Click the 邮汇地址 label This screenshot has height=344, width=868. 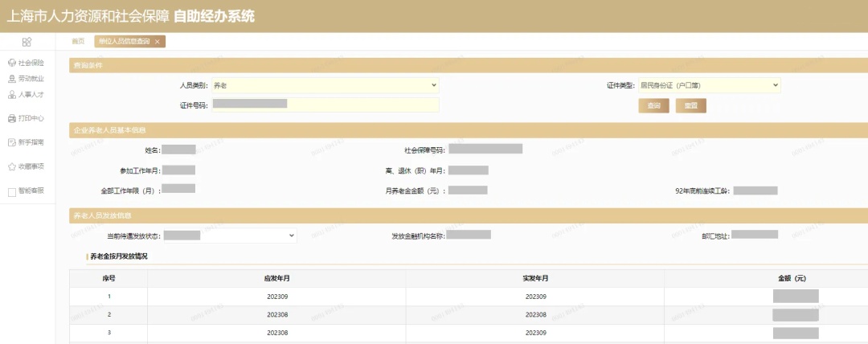click(x=714, y=236)
